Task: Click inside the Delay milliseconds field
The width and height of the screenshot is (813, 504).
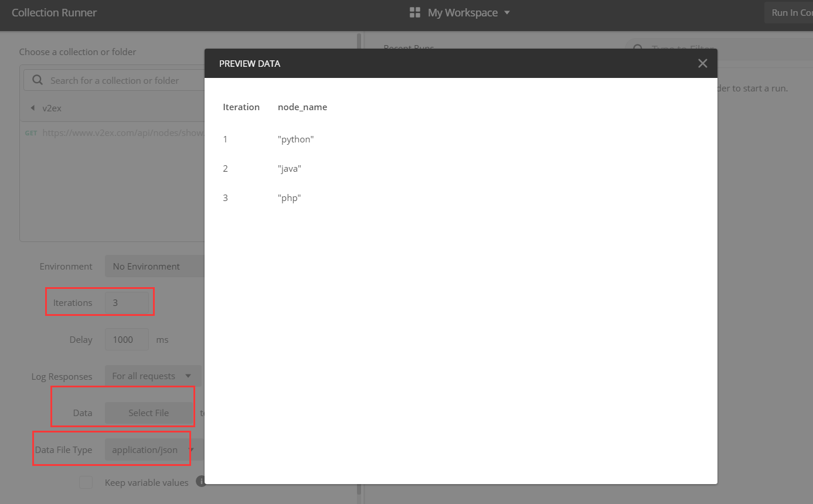Action: 127,339
